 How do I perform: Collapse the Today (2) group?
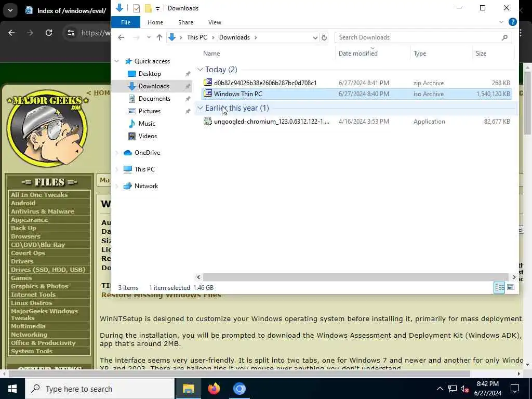[x=200, y=70]
